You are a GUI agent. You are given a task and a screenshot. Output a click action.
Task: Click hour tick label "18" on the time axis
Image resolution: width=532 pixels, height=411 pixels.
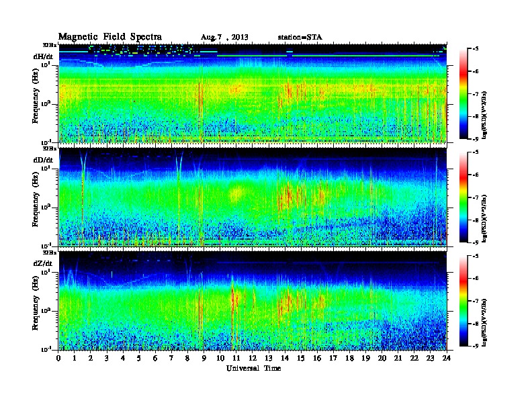point(349,358)
